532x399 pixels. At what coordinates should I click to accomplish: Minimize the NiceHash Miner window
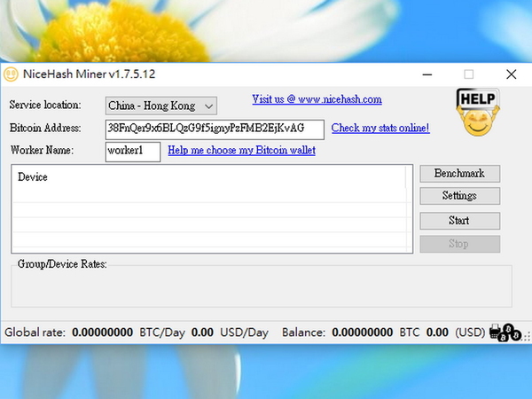[427, 74]
